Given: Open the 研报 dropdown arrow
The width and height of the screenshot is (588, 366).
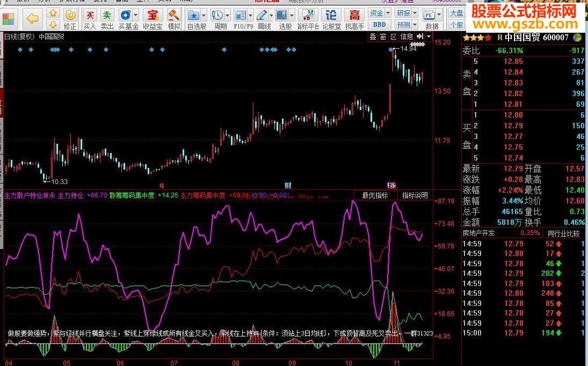Looking at the screenshot, I should click(x=415, y=13).
